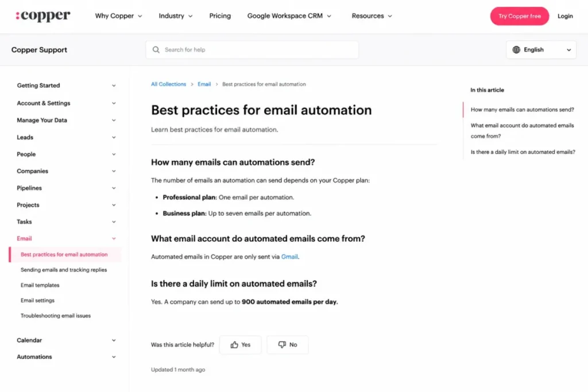
Task: Expand the Leads section chevron
Action: pyautogui.click(x=114, y=138)
